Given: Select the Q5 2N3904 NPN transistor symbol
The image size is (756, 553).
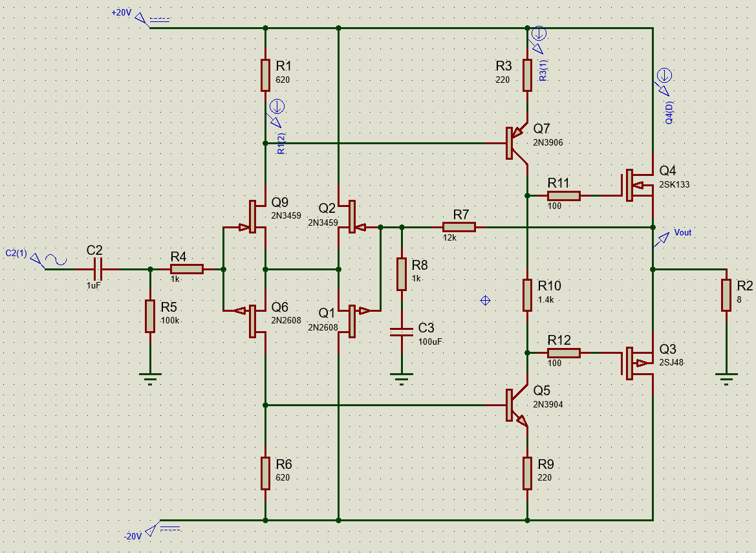Looking at the screenshot, I should [516, 405].
